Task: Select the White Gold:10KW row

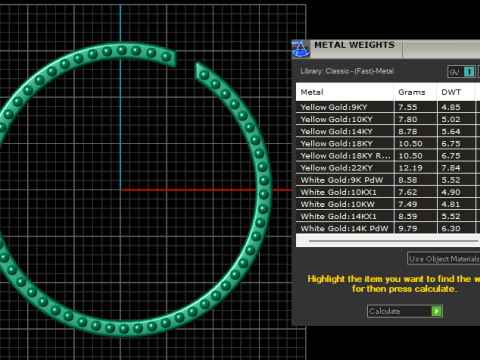Action: (388, 204)
